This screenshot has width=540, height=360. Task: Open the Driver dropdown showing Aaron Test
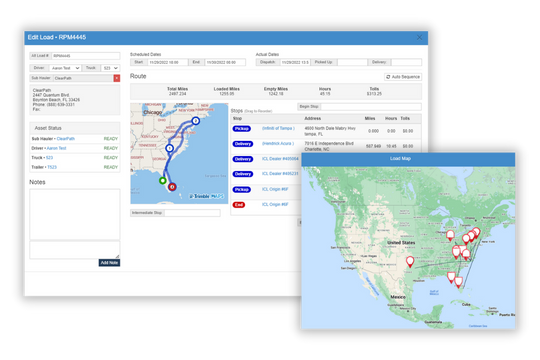pos(65,68)
